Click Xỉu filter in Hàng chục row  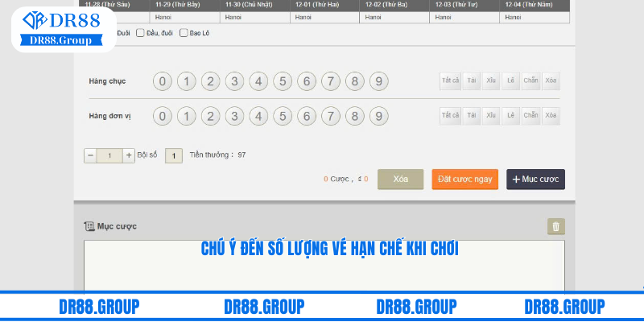pos(491,81)
